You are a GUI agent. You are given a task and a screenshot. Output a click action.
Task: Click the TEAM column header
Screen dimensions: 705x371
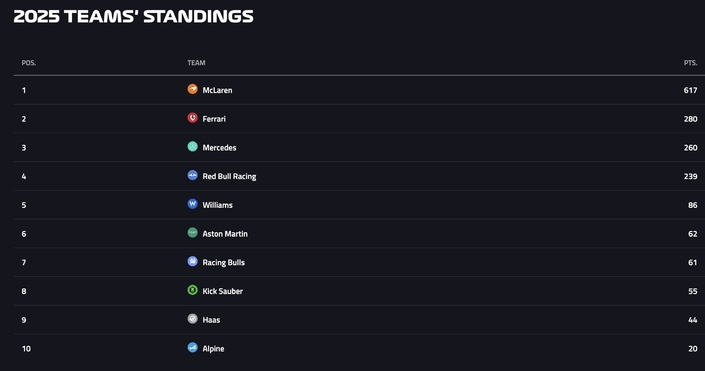pos(196,63)
